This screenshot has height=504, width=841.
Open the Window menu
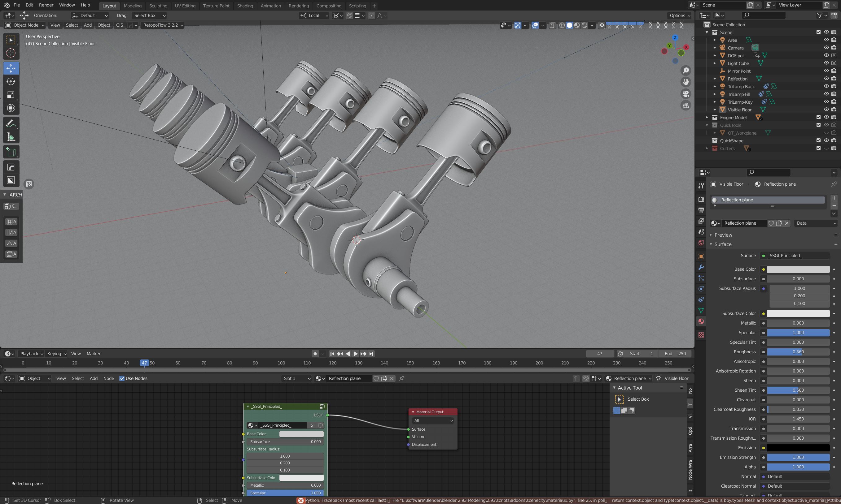pyautogui.click(x=67, y=5)
